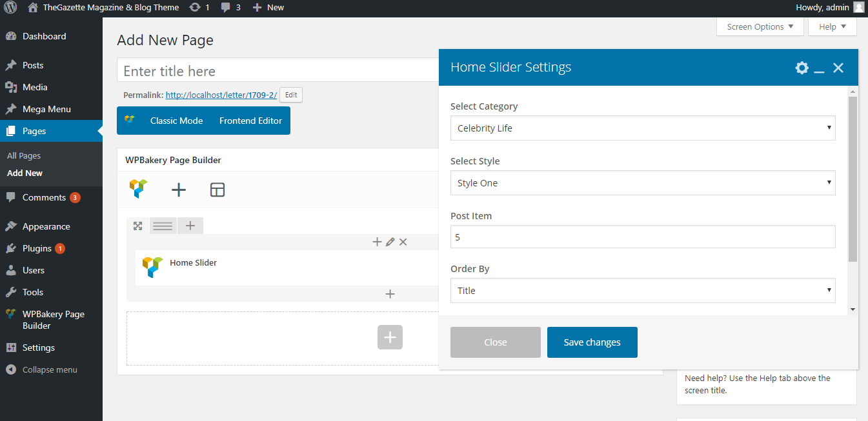Click the row drag handle lines icon
868x421 pixels.
pyautogui.click(x=163, y=226)
